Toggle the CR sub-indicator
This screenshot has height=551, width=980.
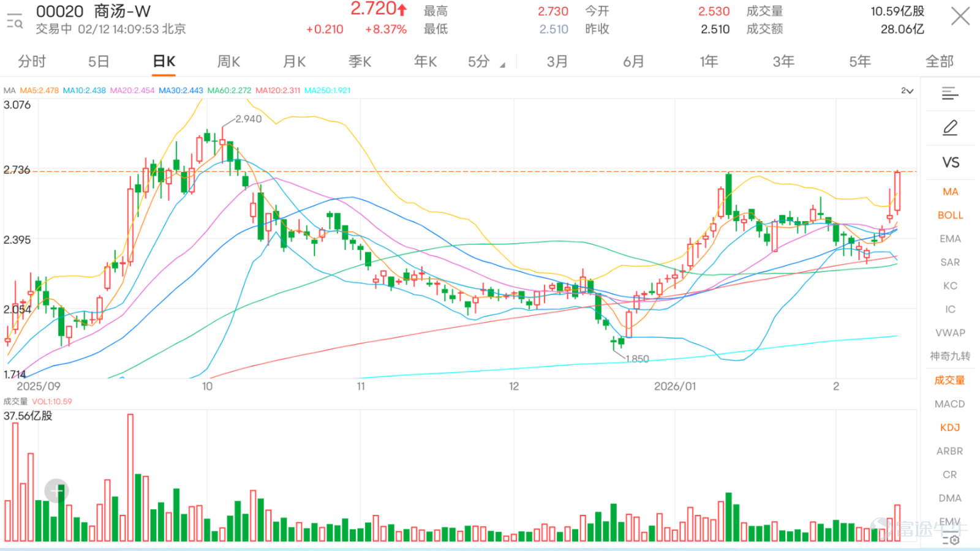click(950, 474)
